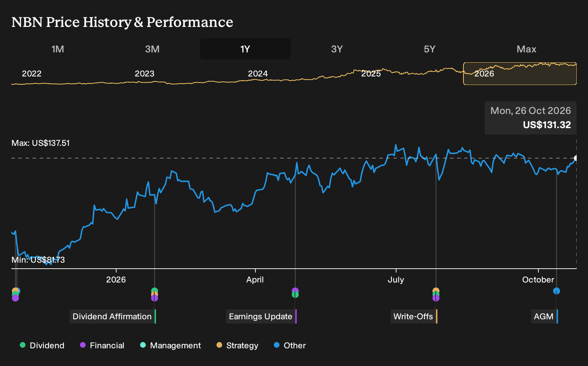
Task: Toggle the Other legend filter
Action: pyautogui.click(x=290, y=345)
